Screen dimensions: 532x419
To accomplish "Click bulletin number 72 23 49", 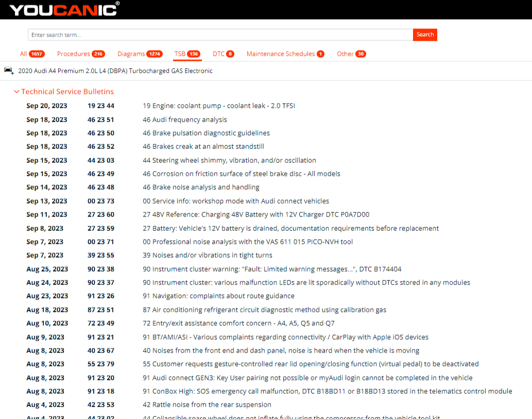I will pos(101,323).
